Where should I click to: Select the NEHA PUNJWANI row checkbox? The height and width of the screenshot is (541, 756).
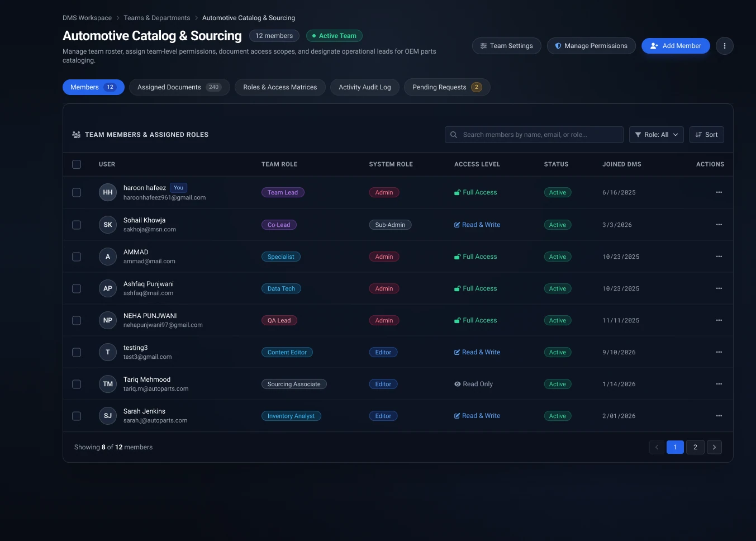(x=77, y=320)
